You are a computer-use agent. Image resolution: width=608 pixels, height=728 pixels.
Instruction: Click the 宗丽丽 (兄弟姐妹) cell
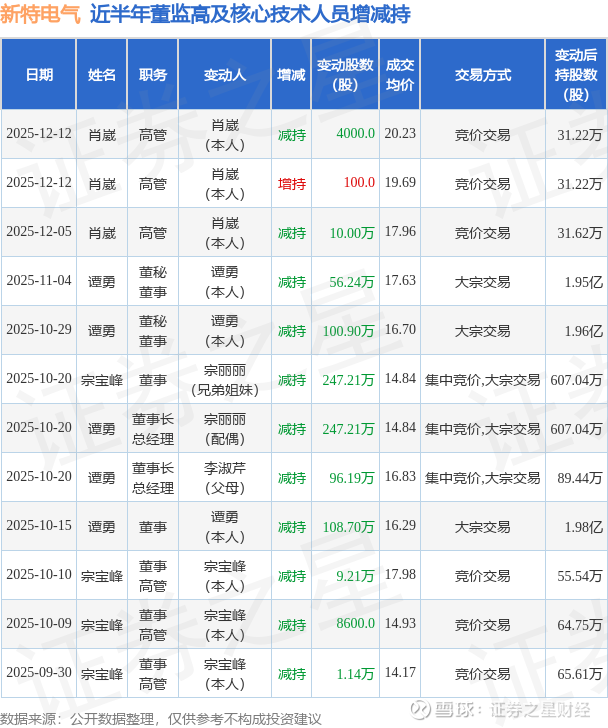click(x=225, y=380)
